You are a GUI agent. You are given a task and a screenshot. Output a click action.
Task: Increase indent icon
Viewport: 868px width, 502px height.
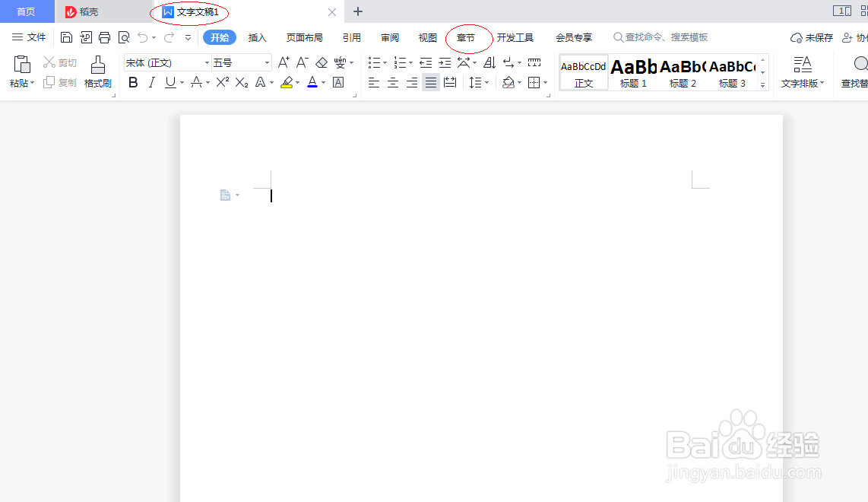pos(445,62)
